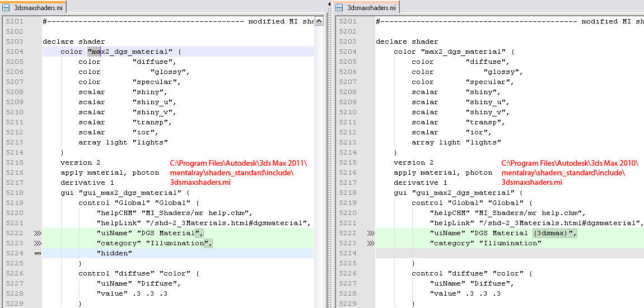Click "shiny_v" in right pane

(486, 112)
